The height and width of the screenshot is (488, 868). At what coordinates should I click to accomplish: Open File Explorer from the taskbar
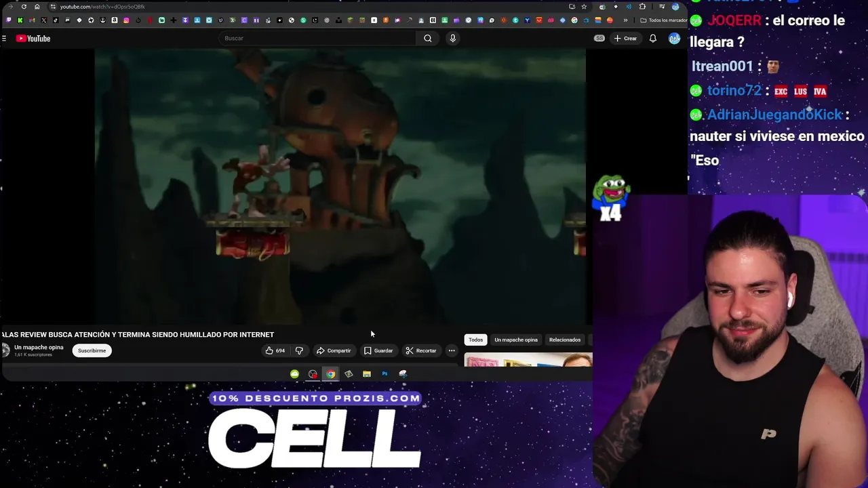click(367, 373)
